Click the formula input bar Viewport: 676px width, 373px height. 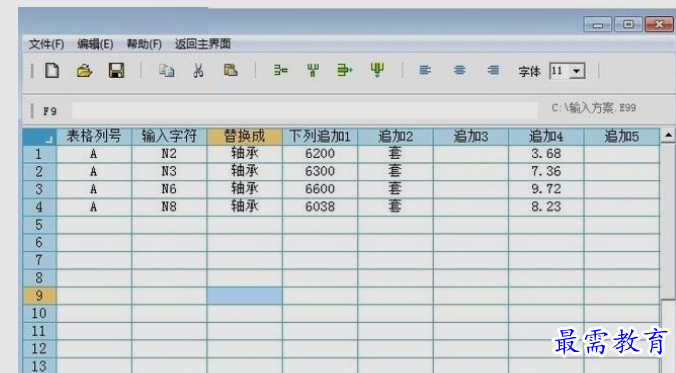pos(304,110)
